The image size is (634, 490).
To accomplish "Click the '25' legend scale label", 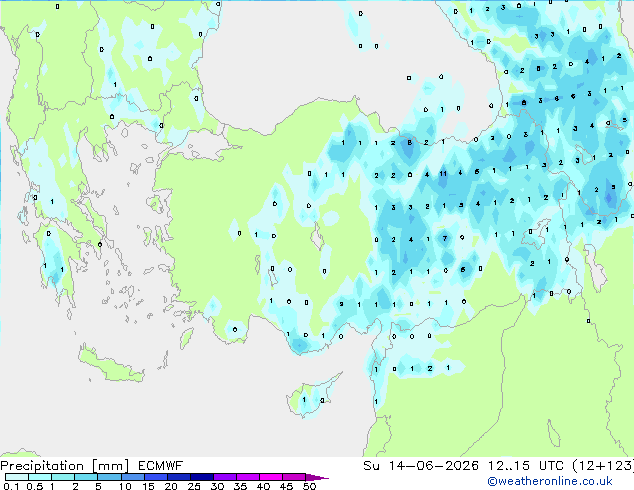I will click(x=194, y=486).
